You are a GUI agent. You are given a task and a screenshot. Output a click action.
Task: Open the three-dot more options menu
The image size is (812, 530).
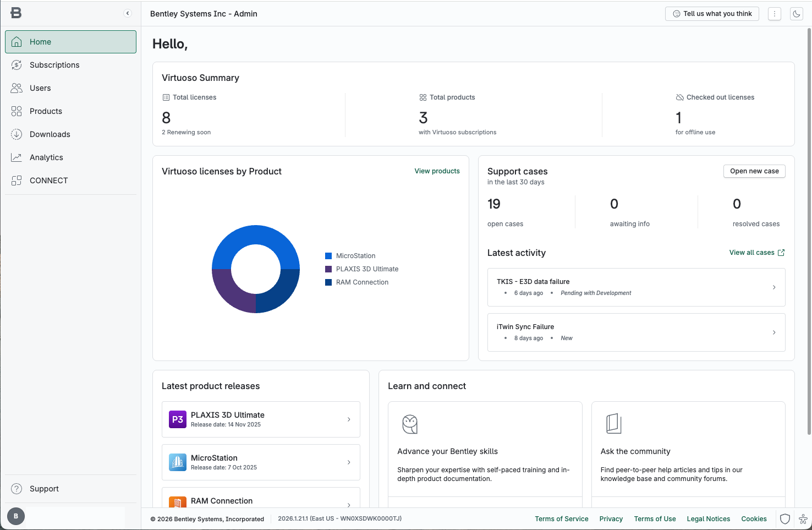(775, 14)
